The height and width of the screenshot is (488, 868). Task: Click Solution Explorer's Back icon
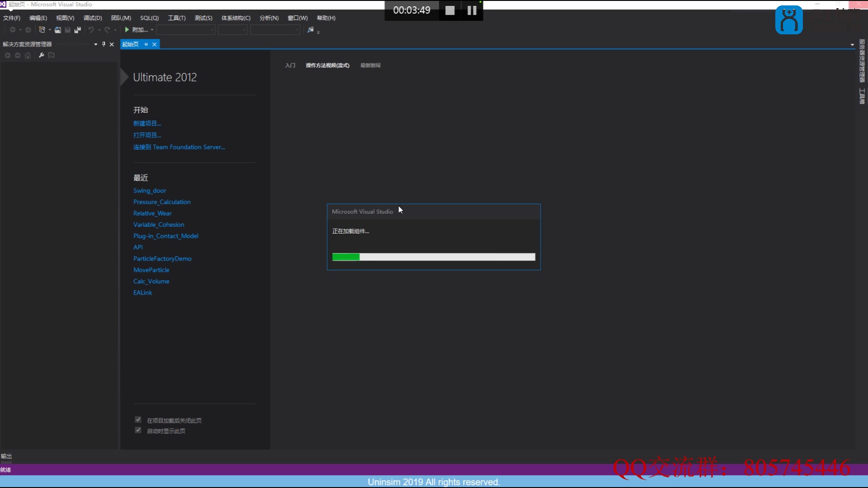8,56
